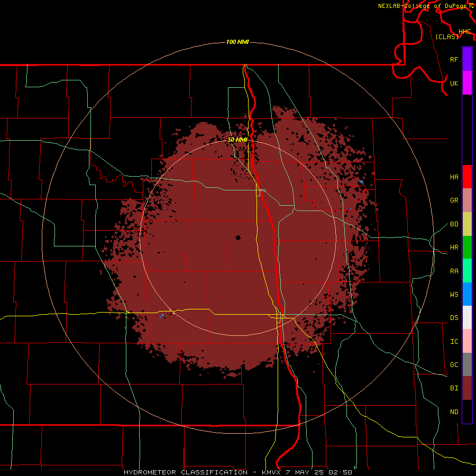
Task: Select the IC light pink swatch
Action: 467,341
